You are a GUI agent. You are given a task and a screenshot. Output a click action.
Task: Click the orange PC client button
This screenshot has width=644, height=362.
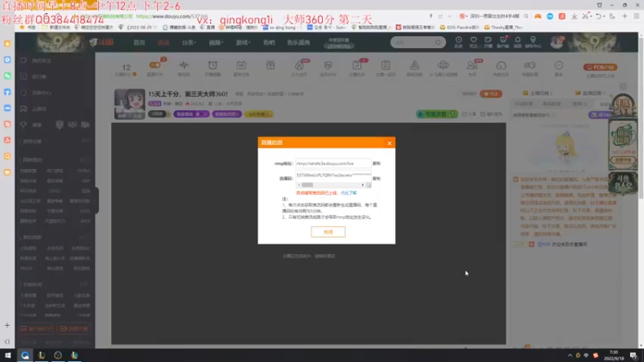point(600,68)
